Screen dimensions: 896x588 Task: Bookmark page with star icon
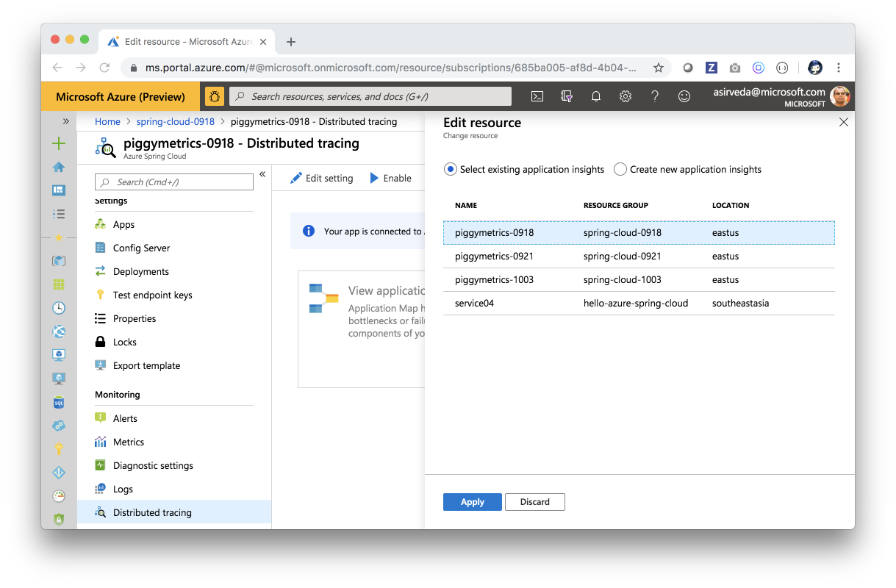659,68
